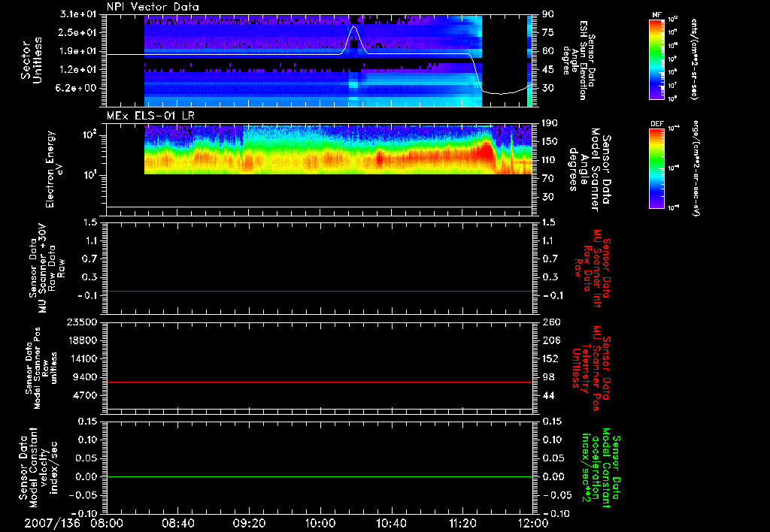The width and height of the screenshot is (770, 532).
Task: Select the 2.5e+01 sector tick value
Action: [77, 32]
